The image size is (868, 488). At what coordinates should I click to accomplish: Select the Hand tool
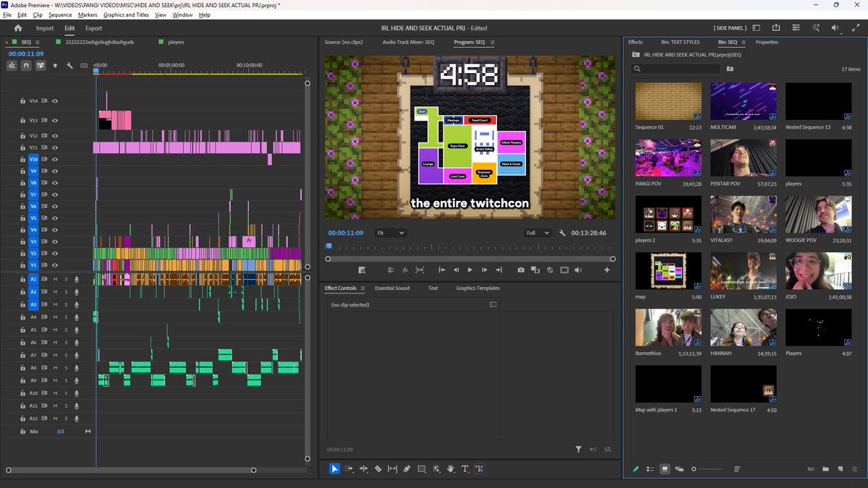451,468
